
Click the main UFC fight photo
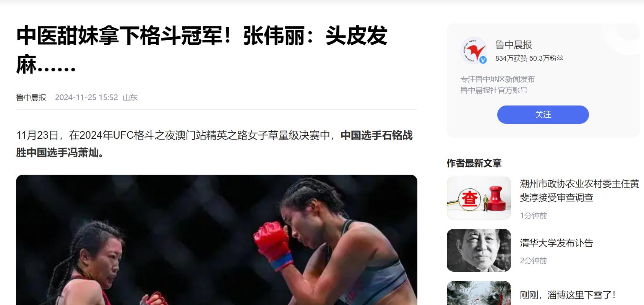tap(217, 240)
